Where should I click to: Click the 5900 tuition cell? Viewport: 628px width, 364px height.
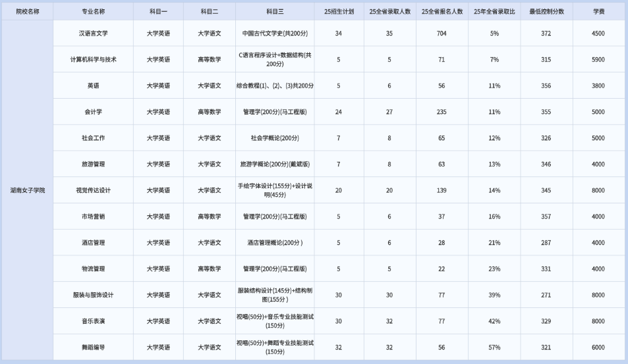tap(598, 59)
